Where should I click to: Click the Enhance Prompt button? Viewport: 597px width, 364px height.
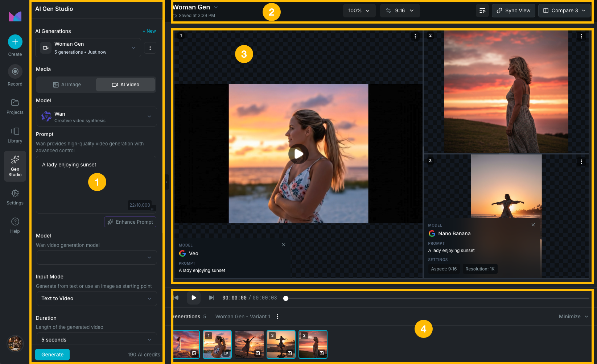click(x=130, y=222)
